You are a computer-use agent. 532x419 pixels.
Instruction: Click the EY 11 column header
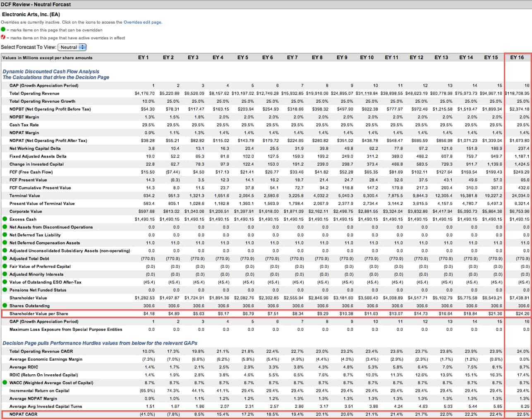point(391,58)
